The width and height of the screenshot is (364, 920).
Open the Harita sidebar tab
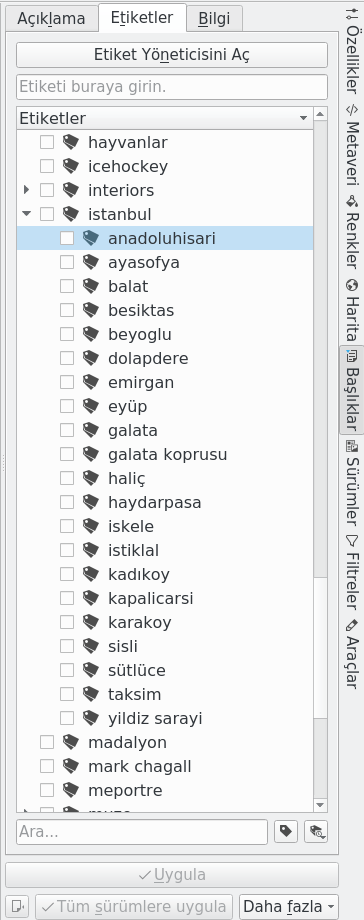tap(352, 310)
